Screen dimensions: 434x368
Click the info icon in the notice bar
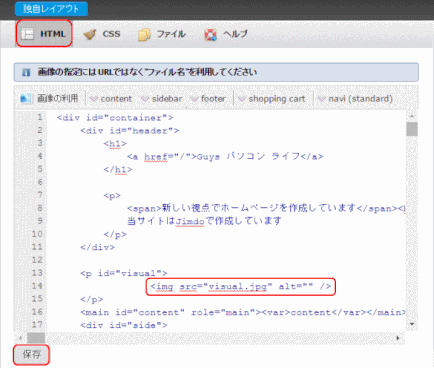(26, 72)
